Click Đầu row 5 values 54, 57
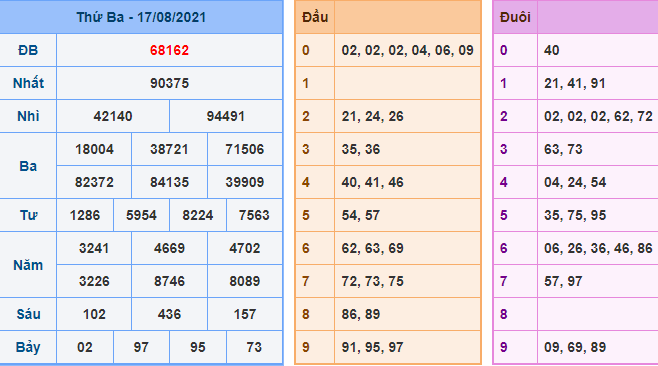The image size is (658, 366). coord(361,215)
